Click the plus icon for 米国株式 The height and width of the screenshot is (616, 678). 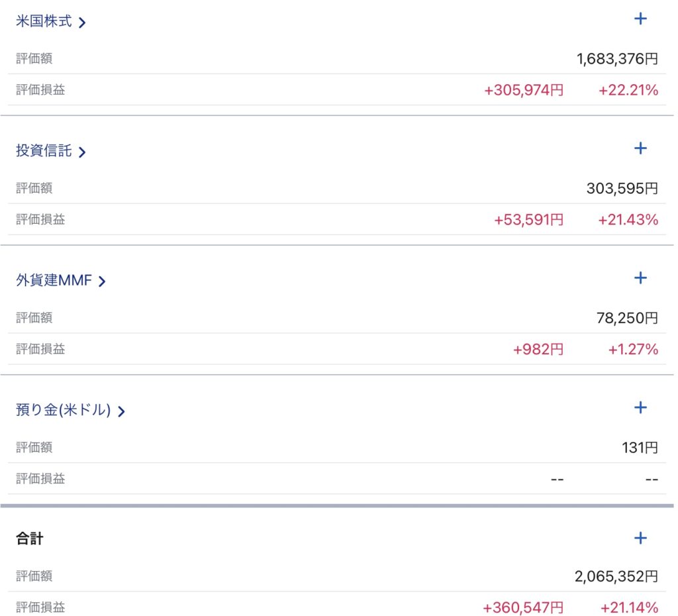[x=640, y=19]
